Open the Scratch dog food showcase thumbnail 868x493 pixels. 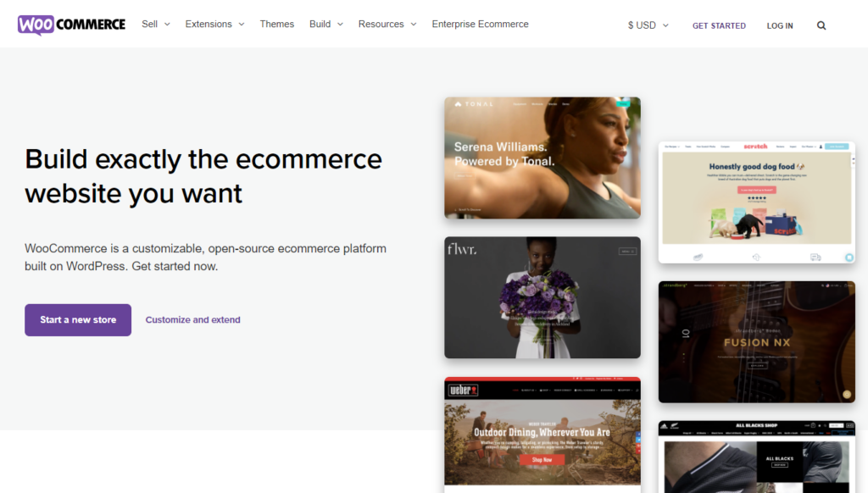pyautogui.click(x=757, y=202)
